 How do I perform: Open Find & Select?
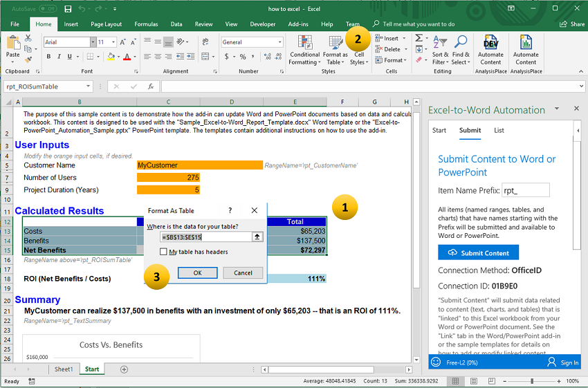[461, 50]
